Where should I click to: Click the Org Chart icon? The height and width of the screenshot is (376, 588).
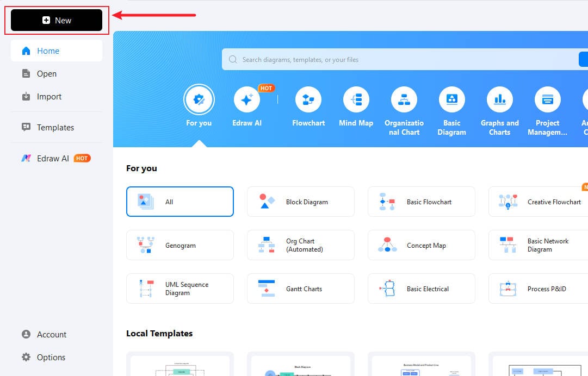[x=267, y=245]
